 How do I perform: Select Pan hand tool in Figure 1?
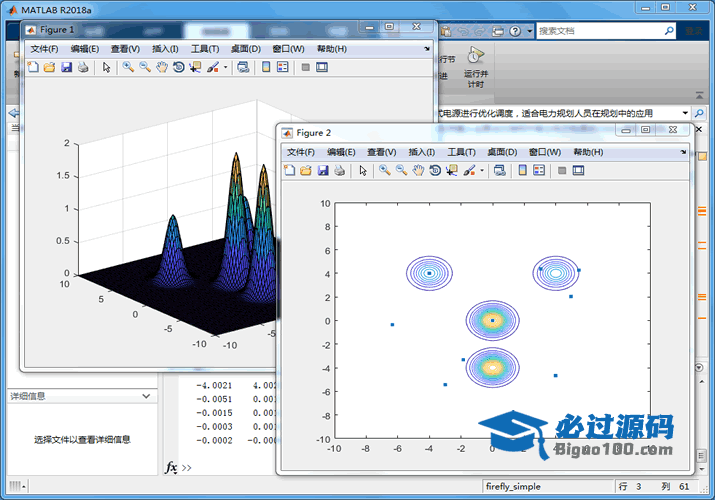[x=162, y=67]
